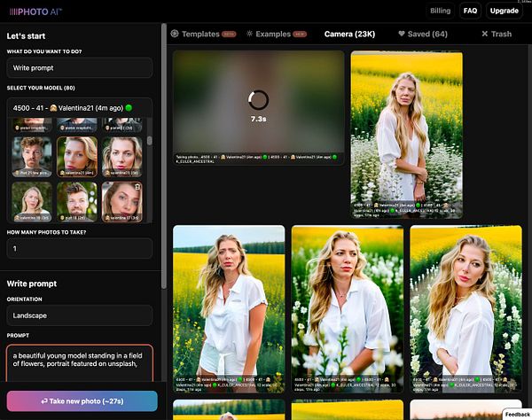This screenshot has width=532, height=420.
Task: Select the Piet 21 model thumbnail
Action: [32, 157]
